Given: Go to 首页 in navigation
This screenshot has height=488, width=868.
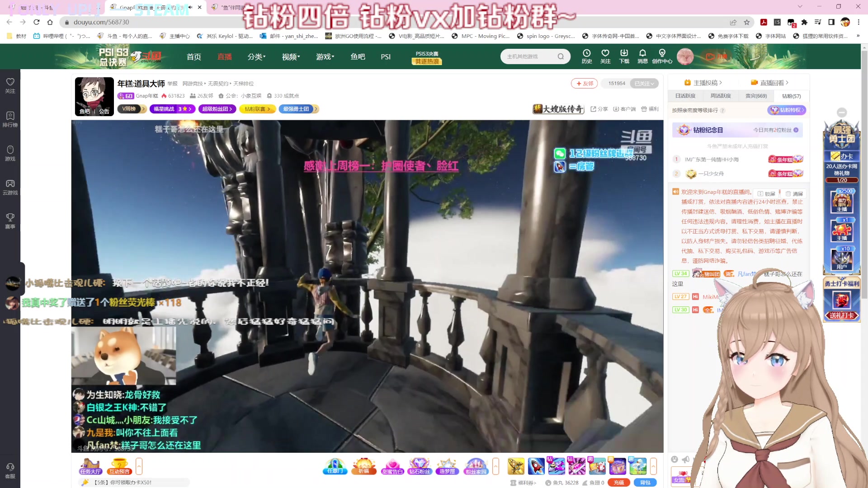Looking at the screenshot, I should coord(194,56).
